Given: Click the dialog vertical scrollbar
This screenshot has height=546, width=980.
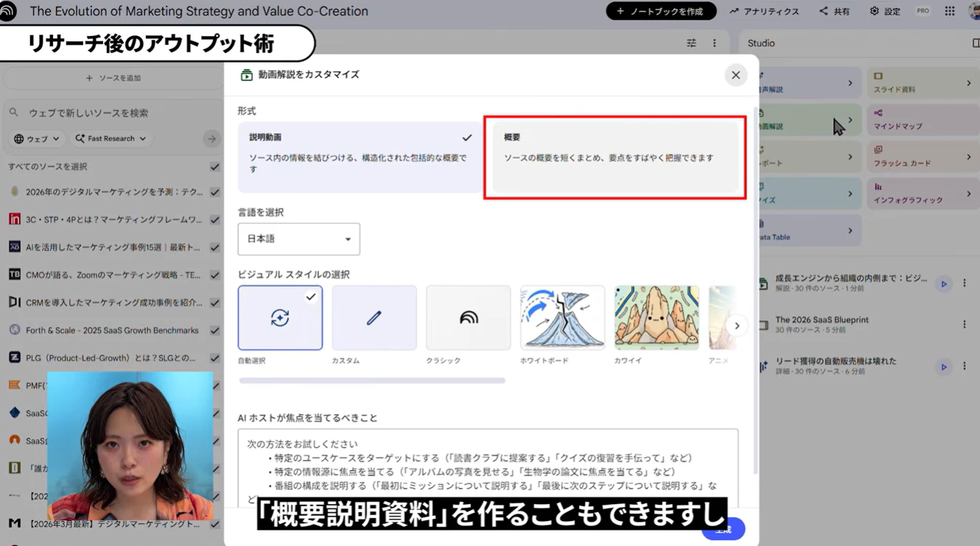Looking at the screenshot, I should coord(754,291).
